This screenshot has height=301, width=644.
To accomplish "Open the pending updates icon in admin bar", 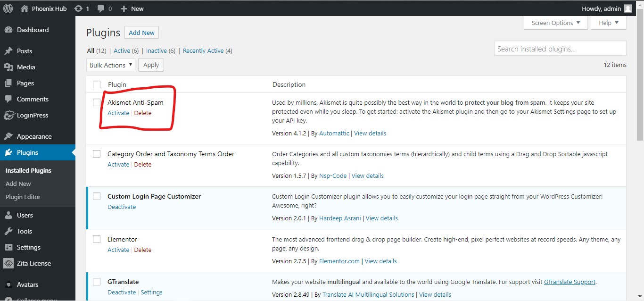I will click(x=79, y=8).
